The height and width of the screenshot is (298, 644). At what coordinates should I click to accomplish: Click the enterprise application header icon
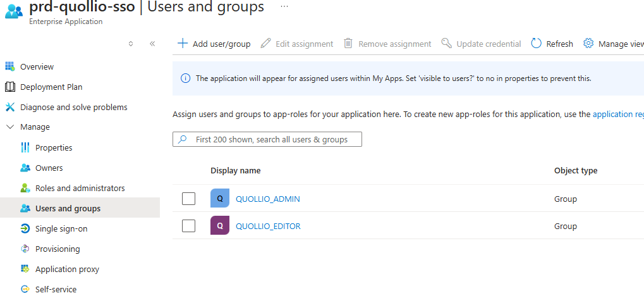pos(14,11)
